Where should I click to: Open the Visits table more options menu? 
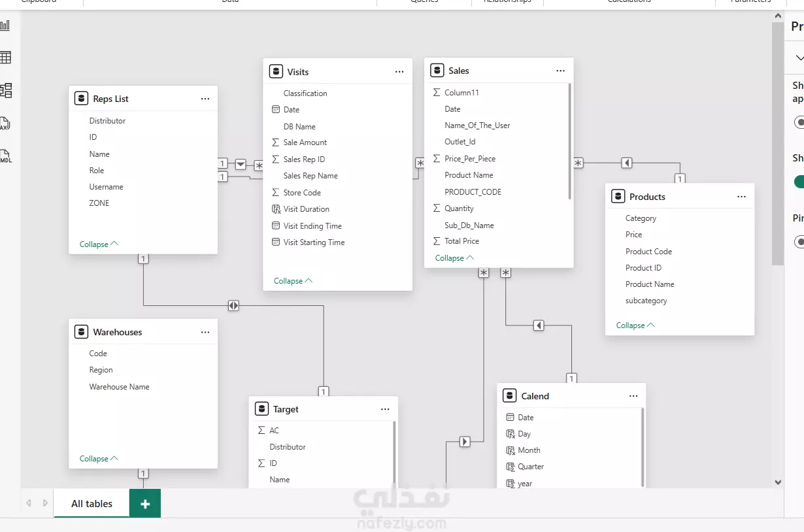click(399, 72)
